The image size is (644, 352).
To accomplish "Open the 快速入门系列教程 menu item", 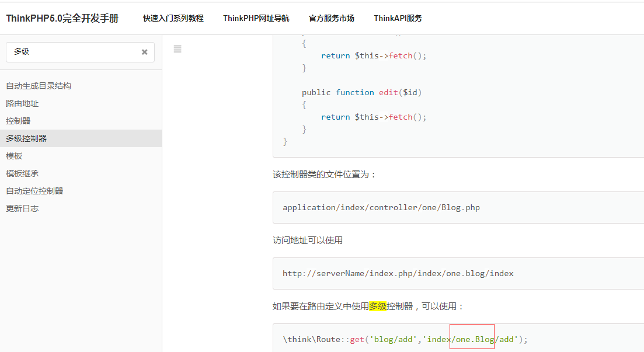I will click(172, 18).
